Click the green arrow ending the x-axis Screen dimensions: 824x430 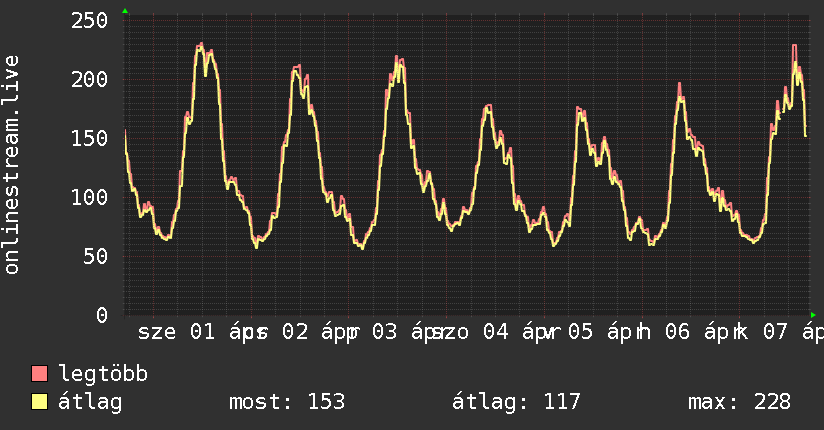point(813,315)
